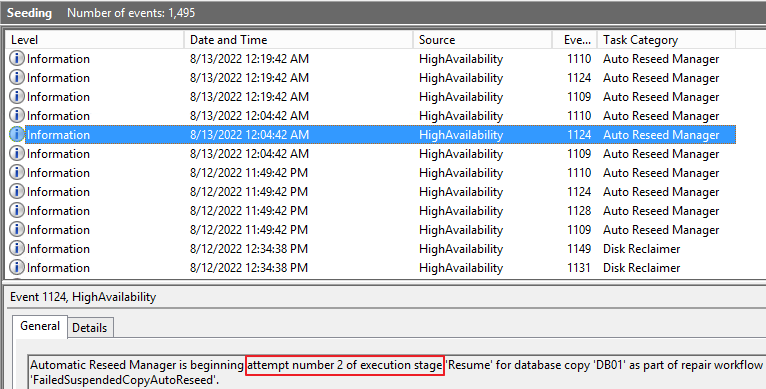Select the 'Disk Reclaimer' cell for event 1149

(x=641, y=249)
